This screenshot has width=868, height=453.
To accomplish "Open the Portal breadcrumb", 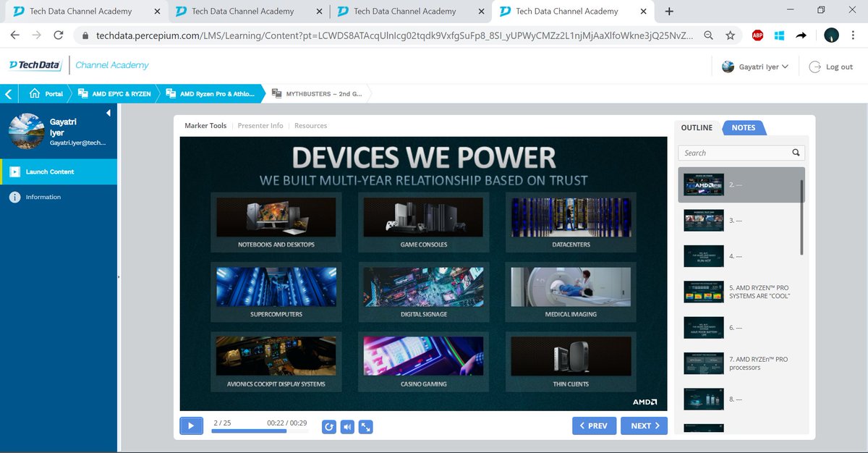I will pos(46,93).
